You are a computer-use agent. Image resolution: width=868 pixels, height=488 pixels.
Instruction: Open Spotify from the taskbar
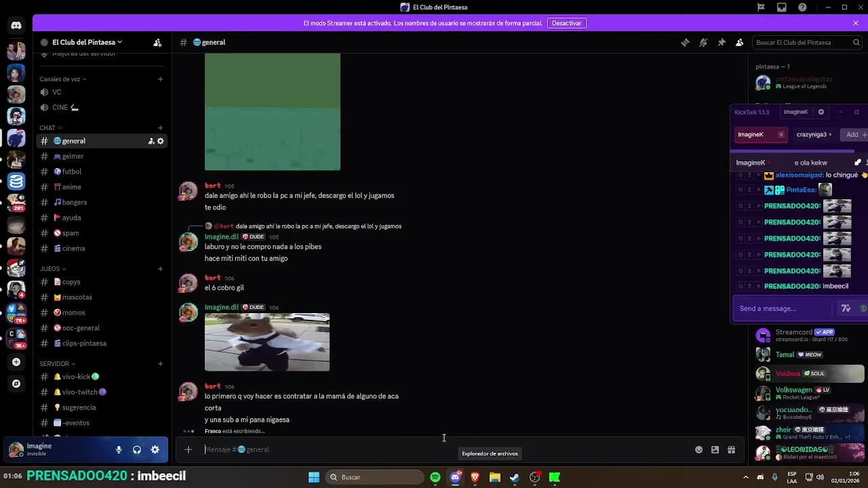(x=435, y=477)
